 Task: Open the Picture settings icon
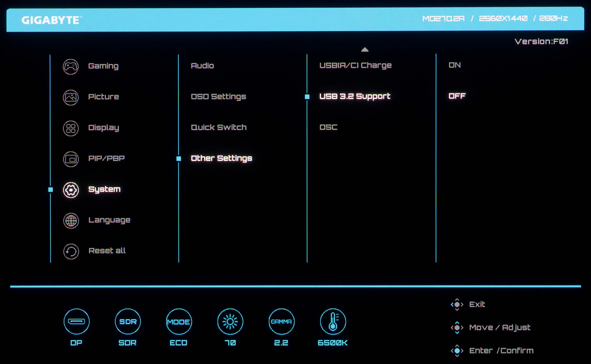pyautogui.click(x=71, y=97)
